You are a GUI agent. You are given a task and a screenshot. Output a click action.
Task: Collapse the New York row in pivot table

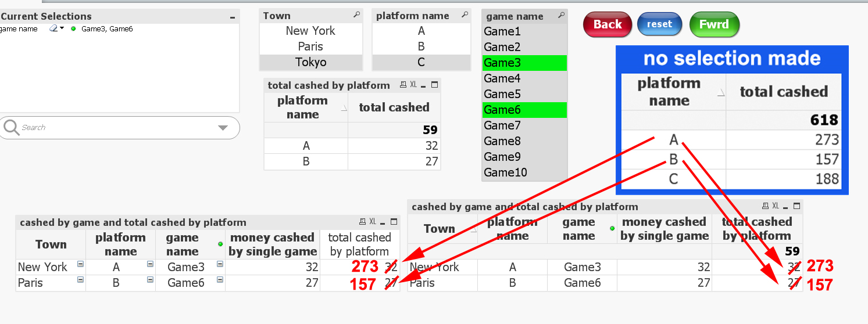80,264
